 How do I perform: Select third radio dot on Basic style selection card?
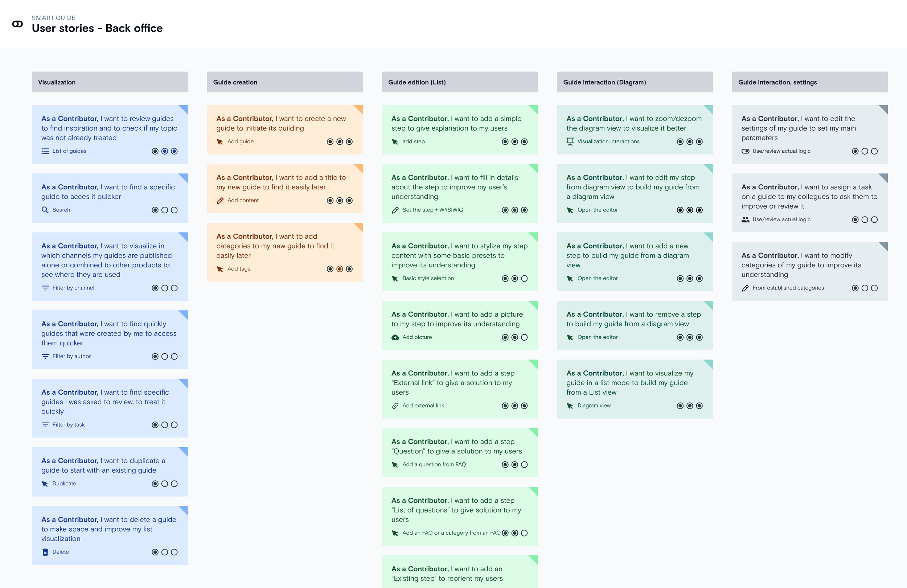point(524,279)
